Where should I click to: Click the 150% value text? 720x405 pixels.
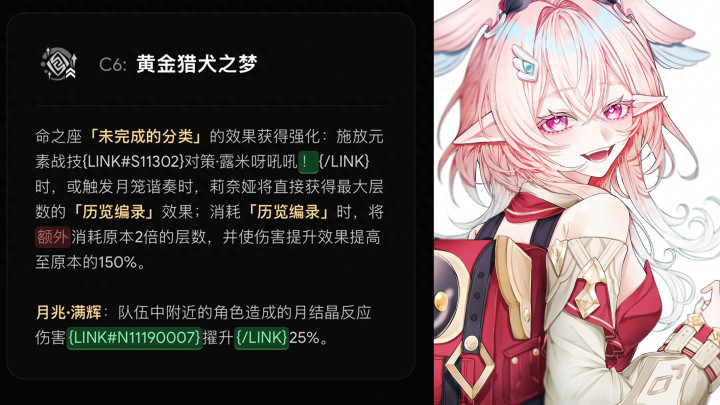118,262
